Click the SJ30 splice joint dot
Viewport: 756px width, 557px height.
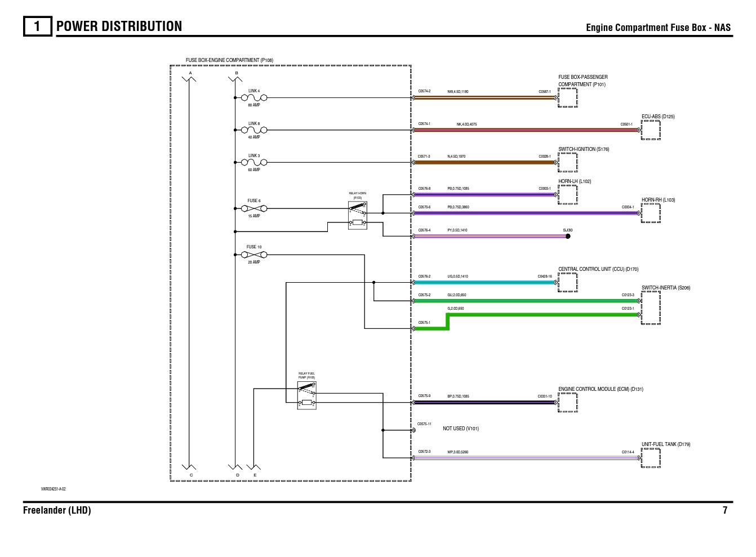tap(568, 237)
